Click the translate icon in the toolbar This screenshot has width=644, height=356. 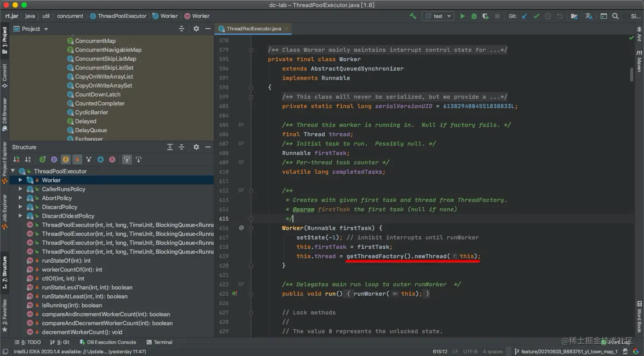(589, 16)
